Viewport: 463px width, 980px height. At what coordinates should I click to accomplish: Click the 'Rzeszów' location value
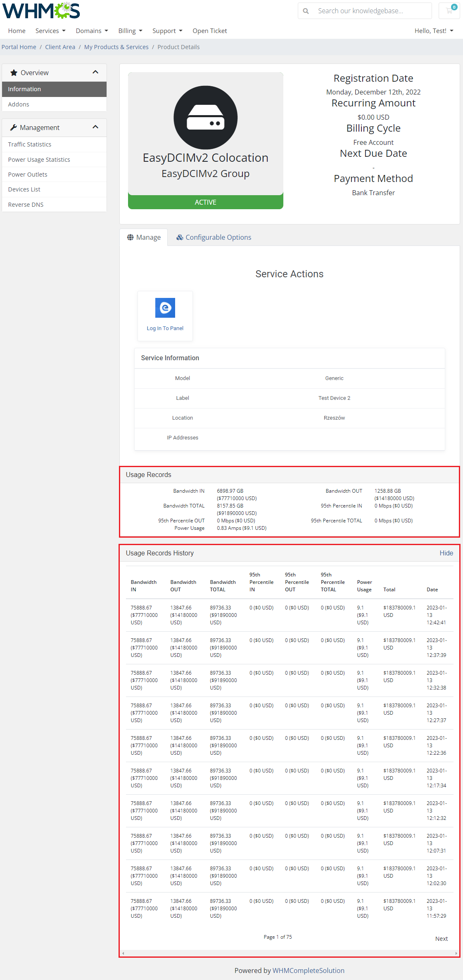[x=334, y=418]
